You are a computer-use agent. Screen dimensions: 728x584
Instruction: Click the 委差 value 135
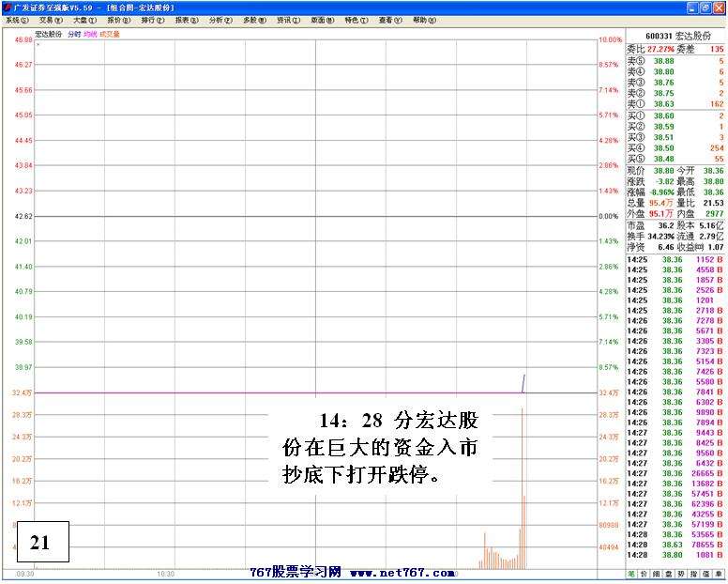717,49
